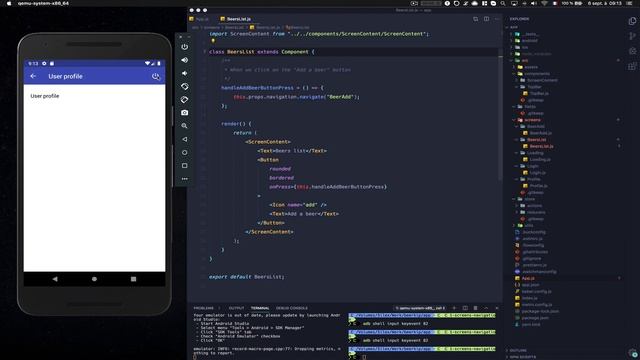Expand the ScreenContent folder in Explorer
The image size is (640, 360).
click(538, 80)
